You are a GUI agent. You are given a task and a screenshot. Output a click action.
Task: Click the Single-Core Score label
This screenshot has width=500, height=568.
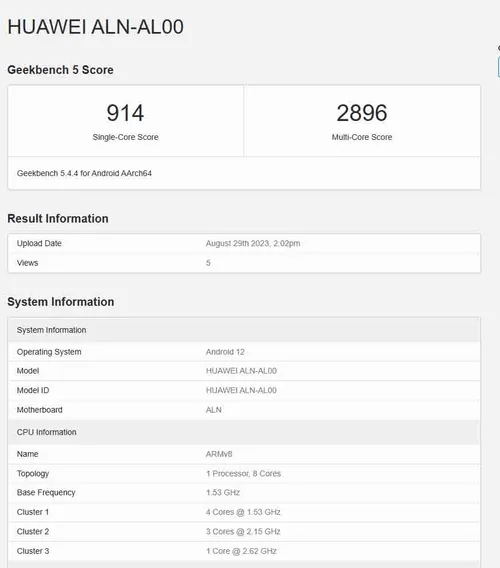pos(125,137)
